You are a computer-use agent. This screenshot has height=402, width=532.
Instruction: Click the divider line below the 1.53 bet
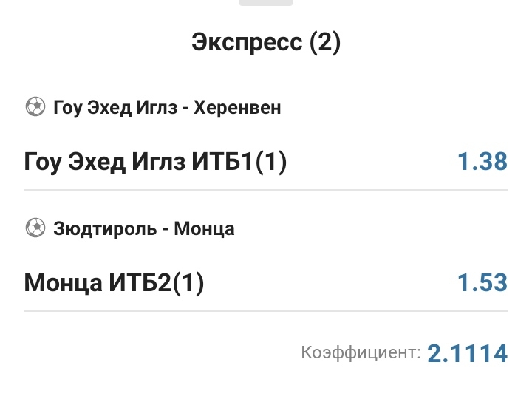(266, 310)
